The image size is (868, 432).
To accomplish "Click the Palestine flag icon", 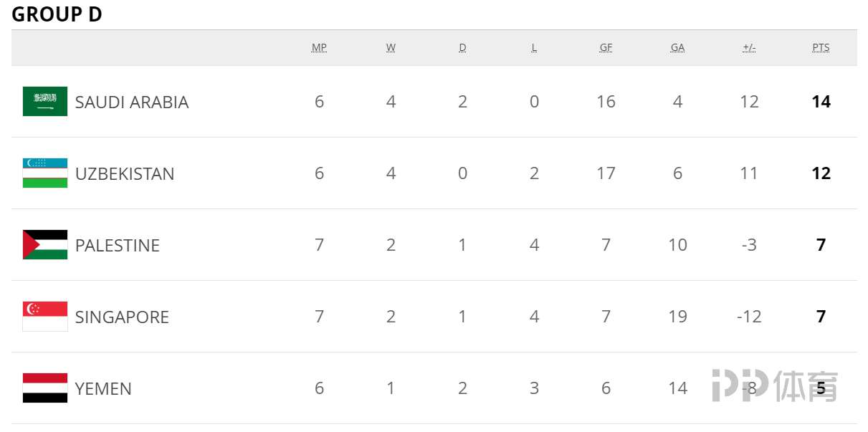I will point(45,245).
